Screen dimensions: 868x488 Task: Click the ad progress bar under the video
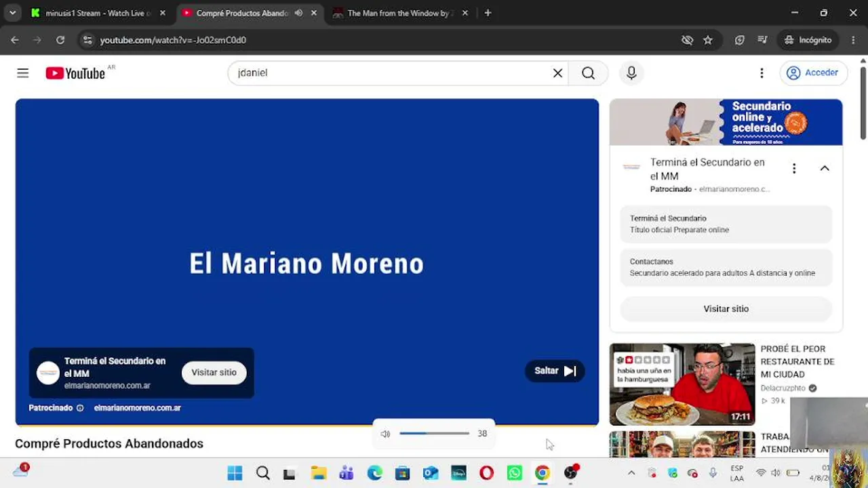[307, 424]
